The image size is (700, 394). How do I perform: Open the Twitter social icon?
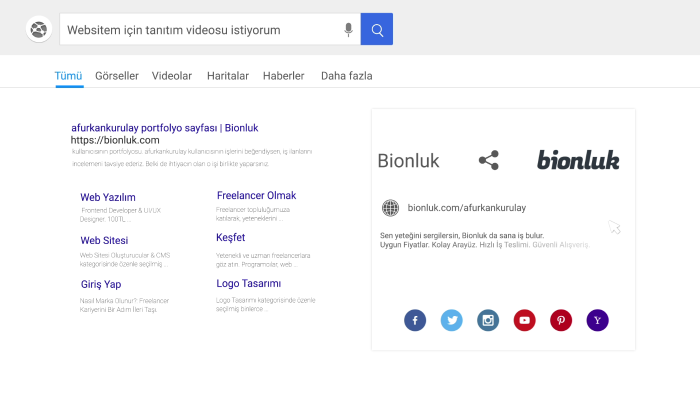coord(452,320)
